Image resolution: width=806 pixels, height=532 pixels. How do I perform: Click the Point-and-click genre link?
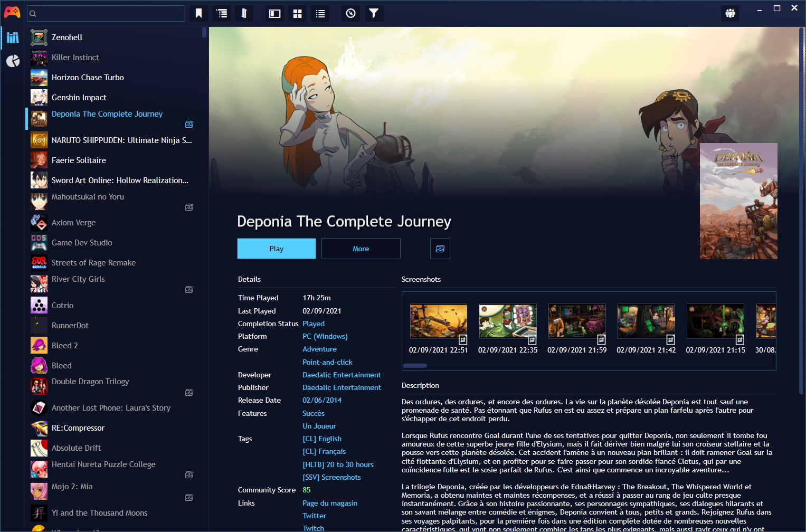click(327, 362)
